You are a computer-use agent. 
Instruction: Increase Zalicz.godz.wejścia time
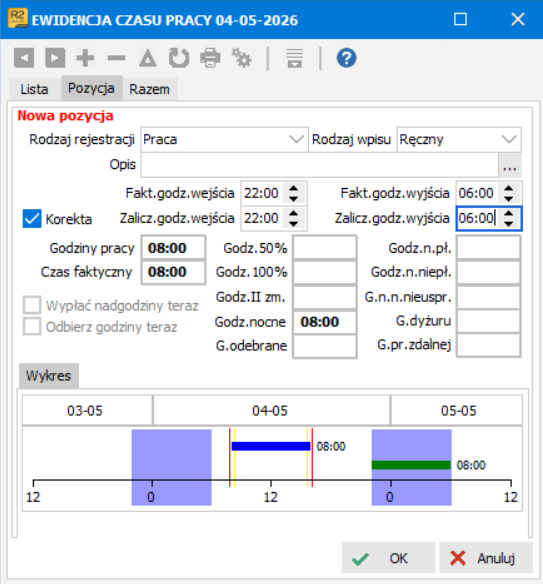293,213
